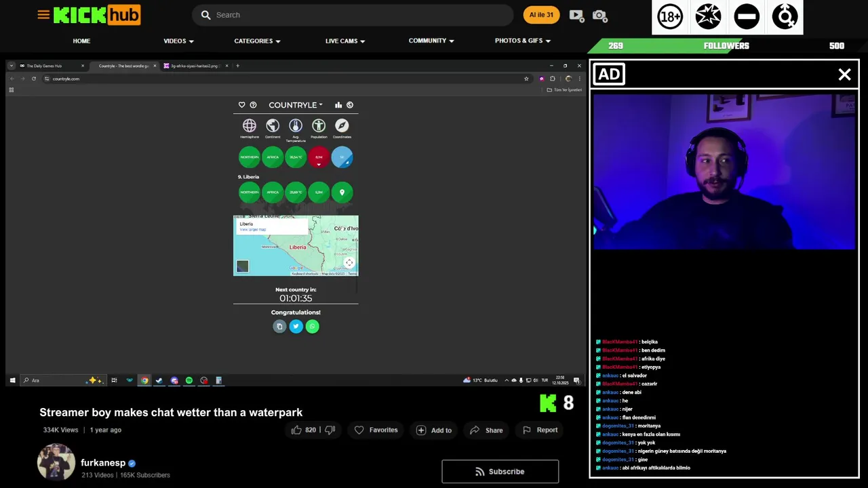Image resolution: width=868 pixels, height=488 pixels.
Task: Click the Countryle heart icon
Action: click(x=242, y=105)
